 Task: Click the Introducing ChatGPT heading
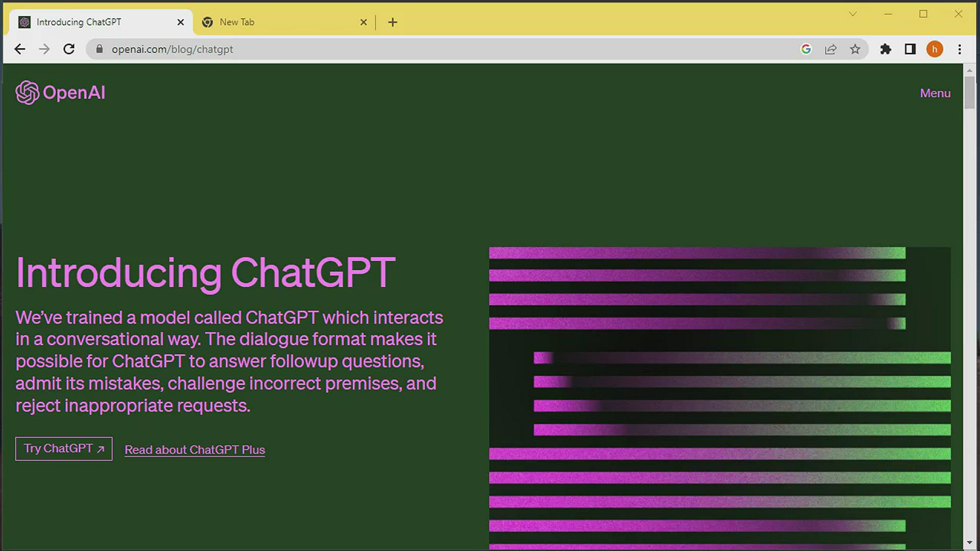coord(206,273)
